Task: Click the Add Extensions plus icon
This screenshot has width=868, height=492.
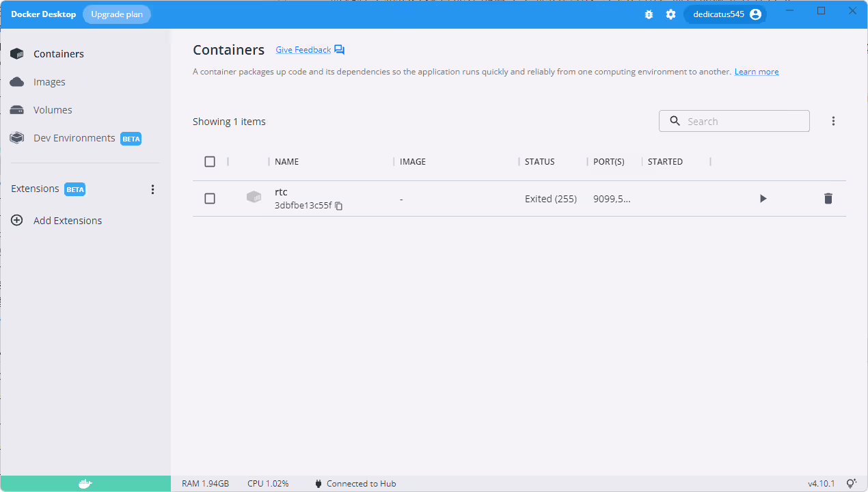Action: coord(17,221)
